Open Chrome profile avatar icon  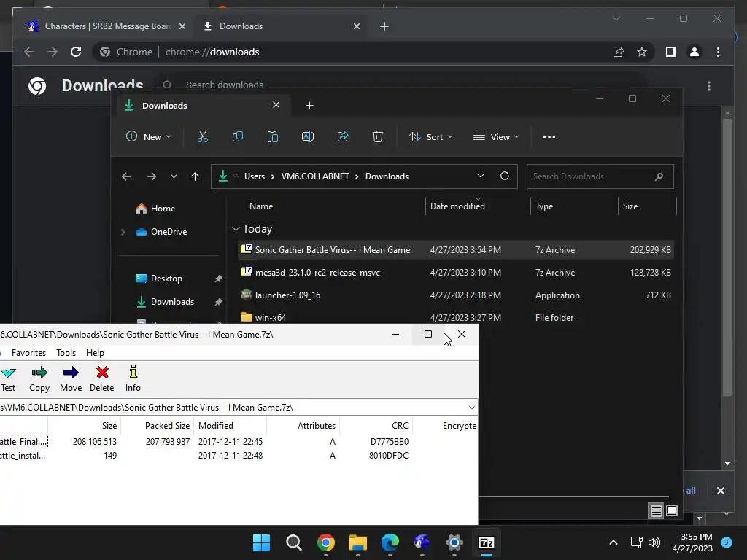point(694,52)
